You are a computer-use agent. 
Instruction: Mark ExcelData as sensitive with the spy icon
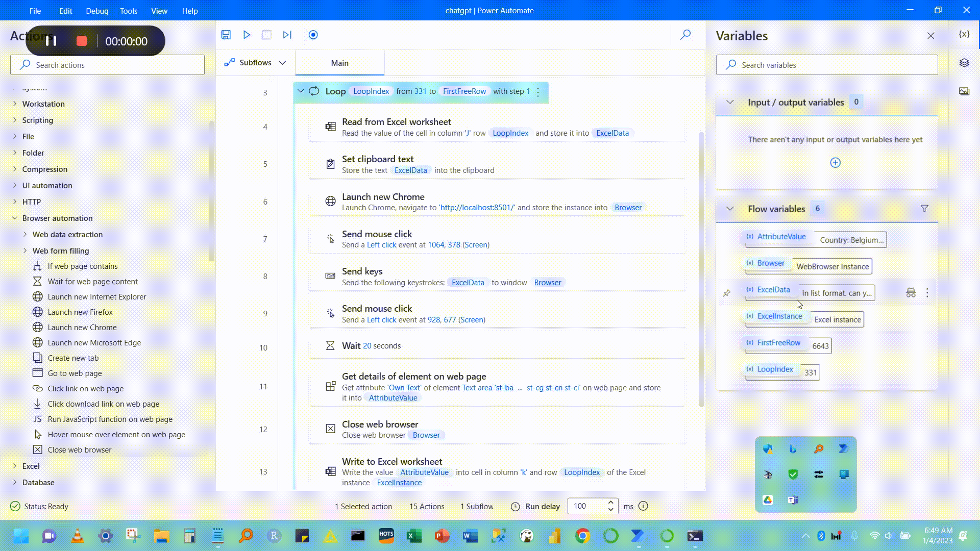point(911,293)
